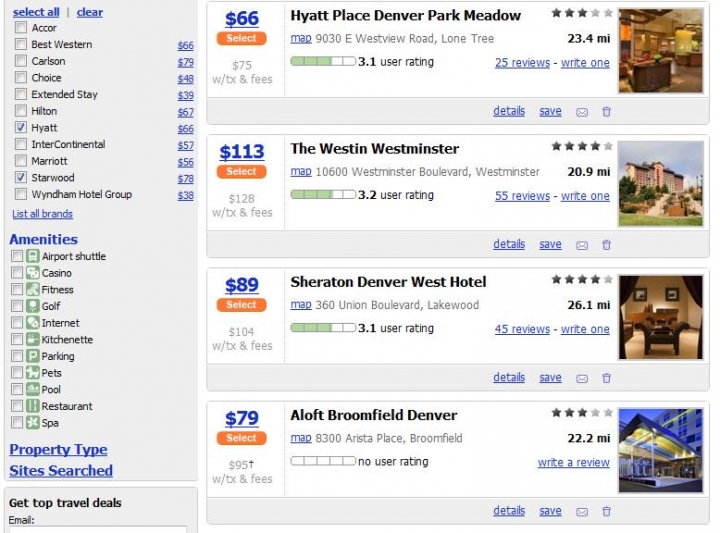Viewport: 720px width, 533px height.
Task: Click the Sheraton Denver West rating bar
Action: tap(323, 327)
